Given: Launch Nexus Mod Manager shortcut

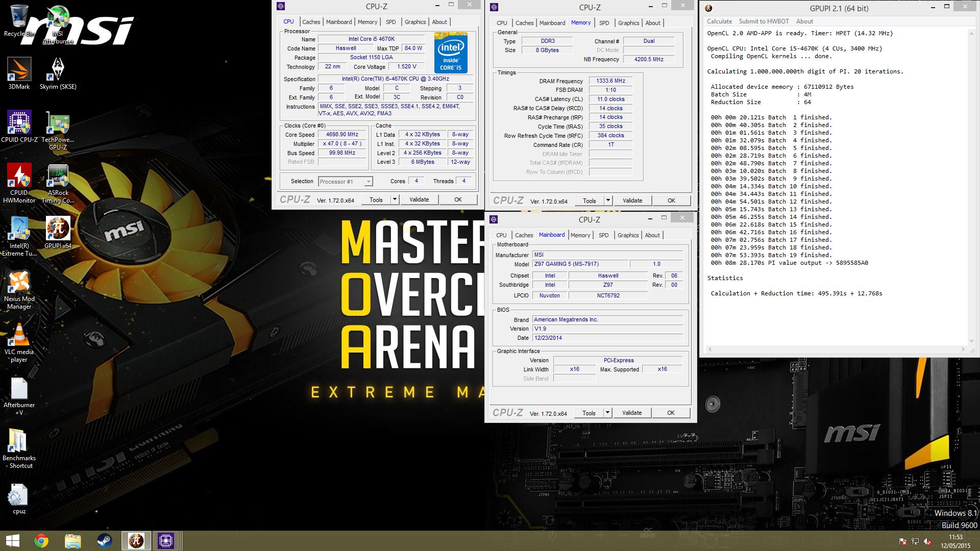Looking at the screenshot, I should (19, 290).
